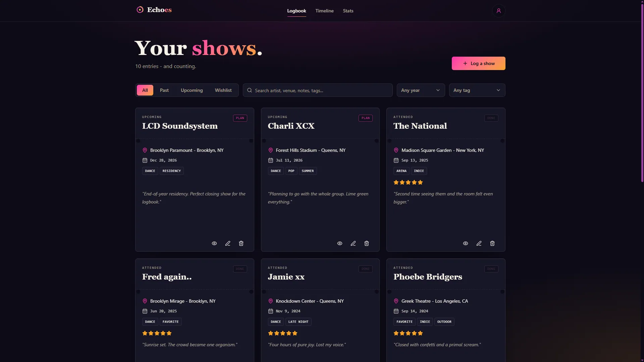Click the Echoes logo icon
This screenshot has width=644, height=362.
pyautogui.click(x=140, y=10)
